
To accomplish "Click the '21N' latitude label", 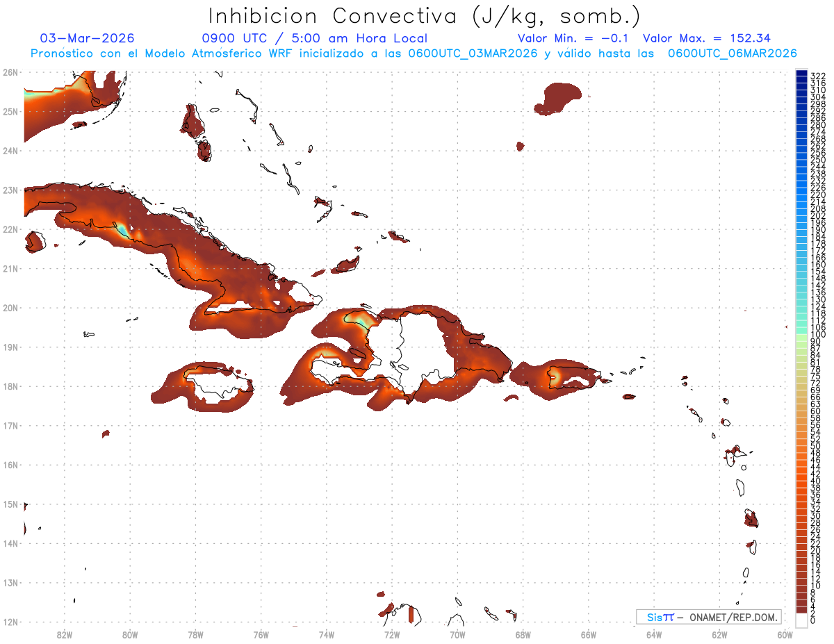I will [10, 268].
